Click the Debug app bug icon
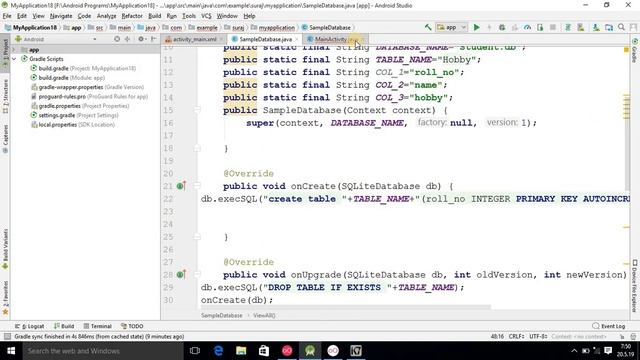Viewport: 640px width, 360px height. [502, 27]
